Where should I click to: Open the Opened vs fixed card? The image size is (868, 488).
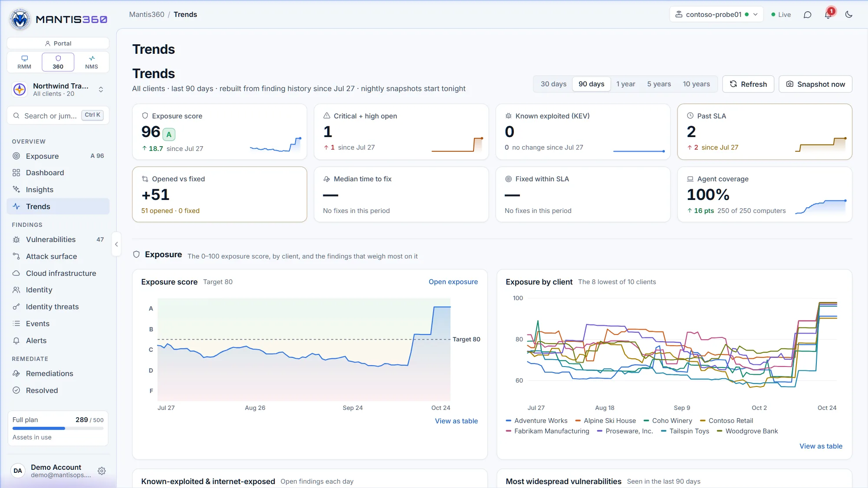(x=220, y=194)
